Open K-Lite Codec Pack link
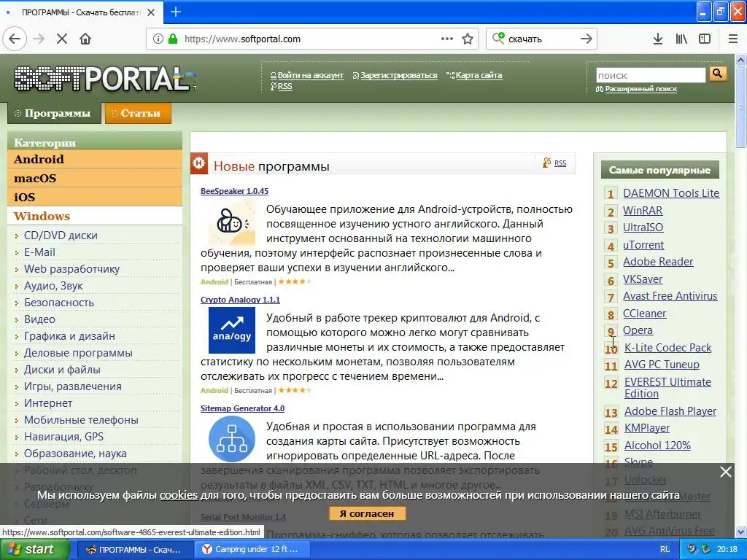 click(668, 348)
